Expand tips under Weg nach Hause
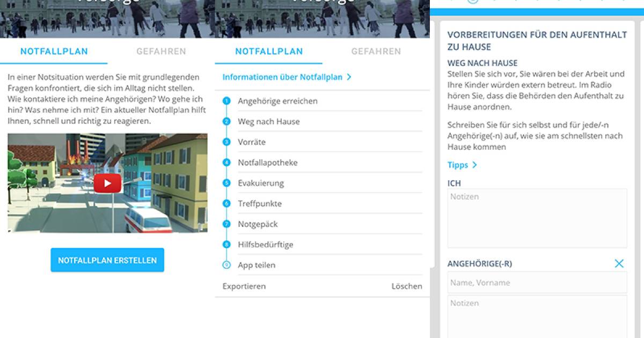Image resolution: width=644 pixels, height=338 pixels. point(460,165)
